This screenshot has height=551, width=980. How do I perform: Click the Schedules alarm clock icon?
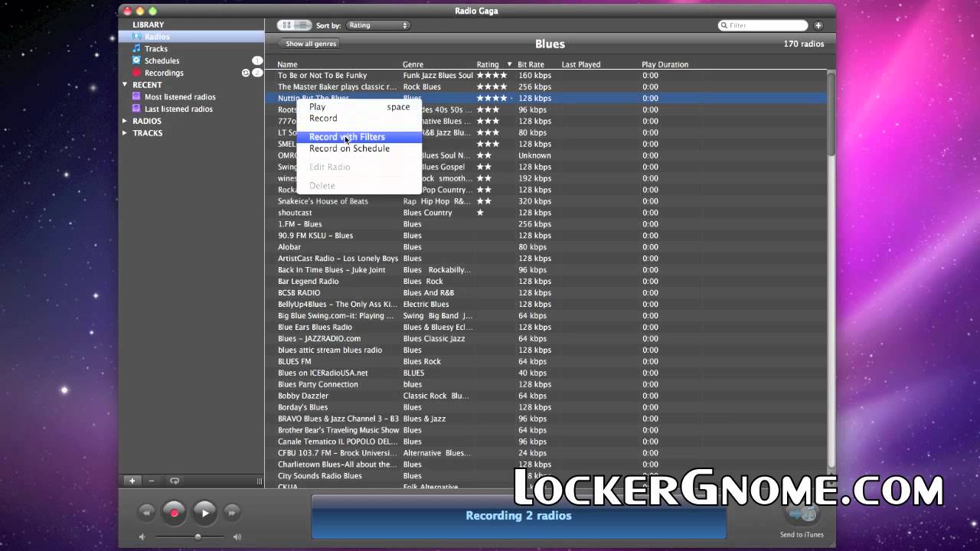[x=136, y=60]
